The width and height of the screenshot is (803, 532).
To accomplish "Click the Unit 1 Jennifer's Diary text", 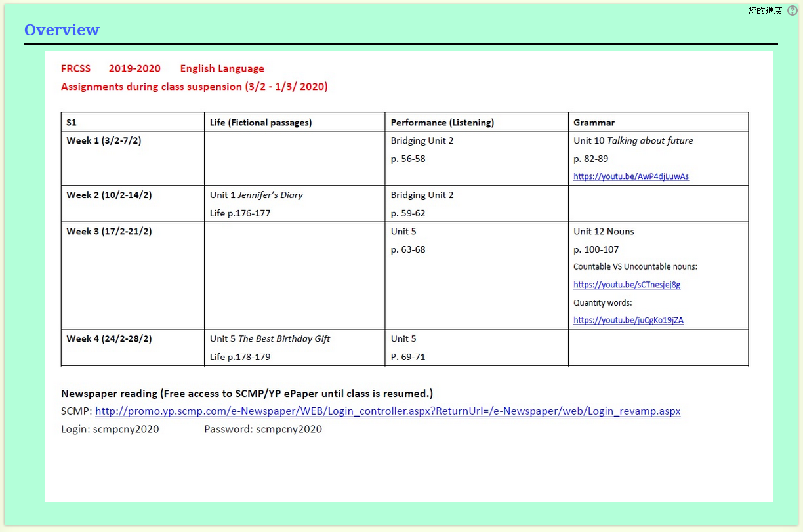I will tap(257, 195).
